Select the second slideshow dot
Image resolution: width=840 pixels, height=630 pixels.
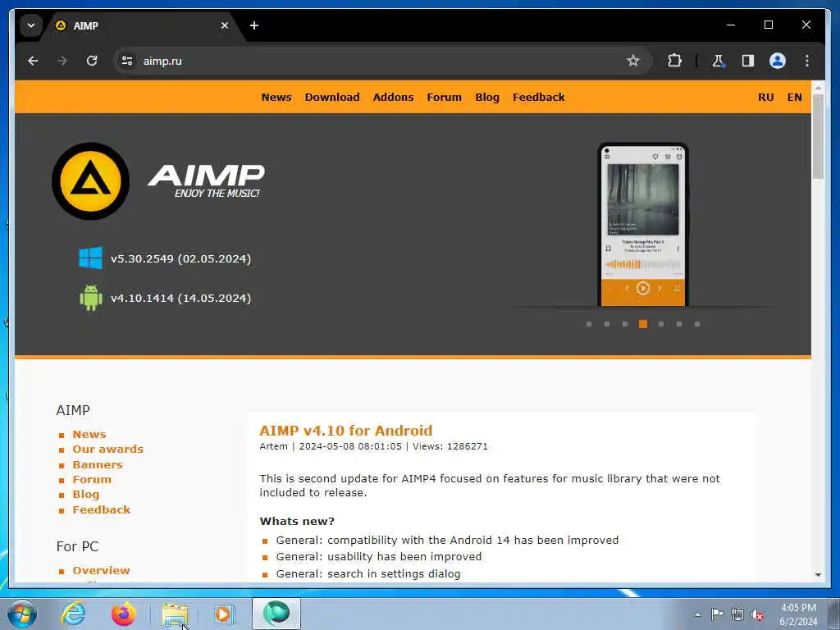coord(607,324)
